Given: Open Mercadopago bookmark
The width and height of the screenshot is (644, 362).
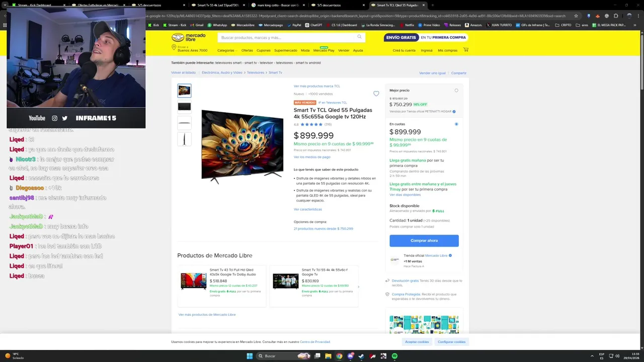Looking at the screenshot, I should click(270, 25).
